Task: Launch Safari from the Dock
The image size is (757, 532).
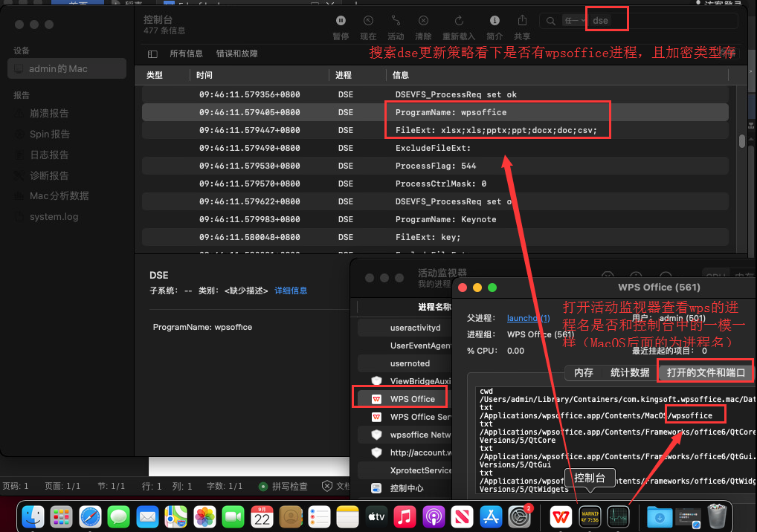Action: (x=90, y=517)
